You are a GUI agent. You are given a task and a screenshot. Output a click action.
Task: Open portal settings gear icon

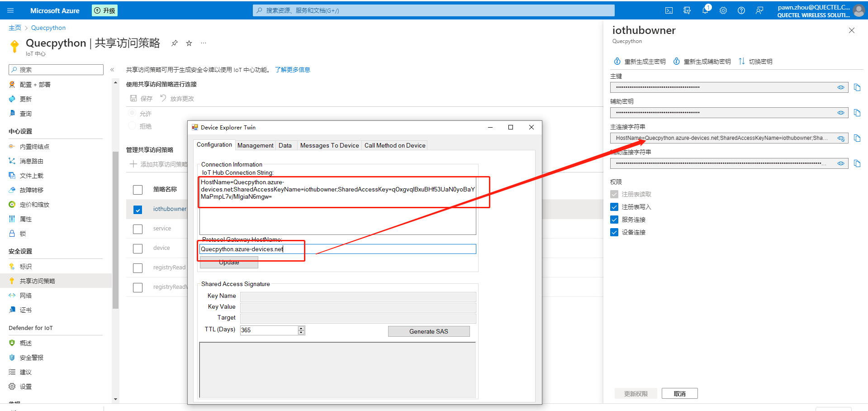(x=723, y=10)
